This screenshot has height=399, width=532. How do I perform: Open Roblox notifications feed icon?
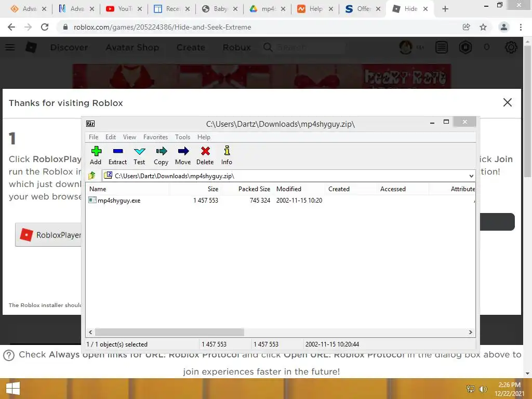coord(442,47)
